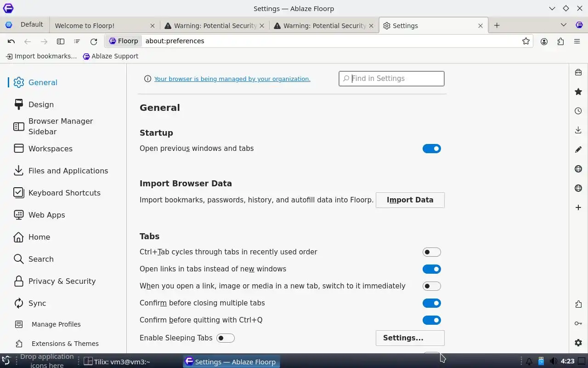
Task: Expand the list all tabs dropdown
Action: (x=564, y=25)
